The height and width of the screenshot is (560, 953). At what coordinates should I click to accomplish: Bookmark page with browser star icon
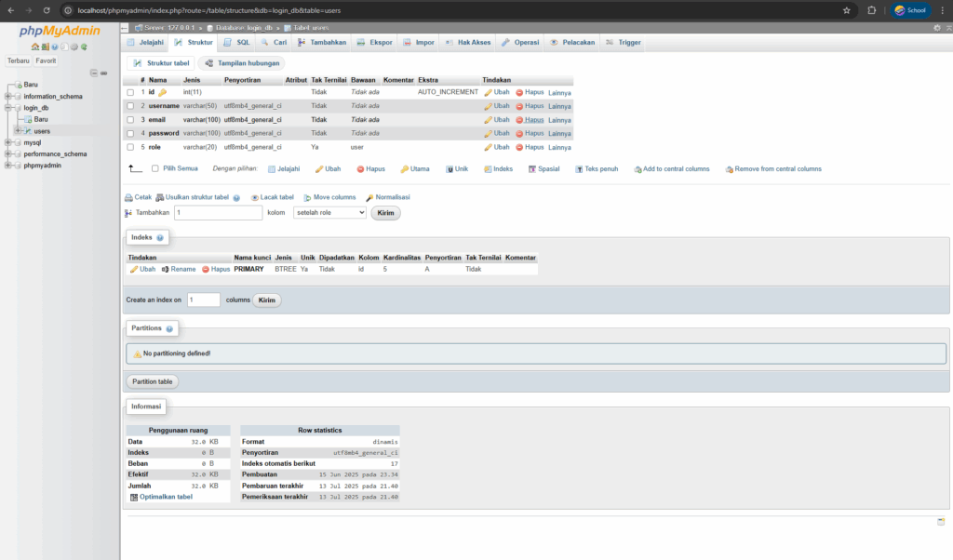pyautogui.click(x=847, y=10)
